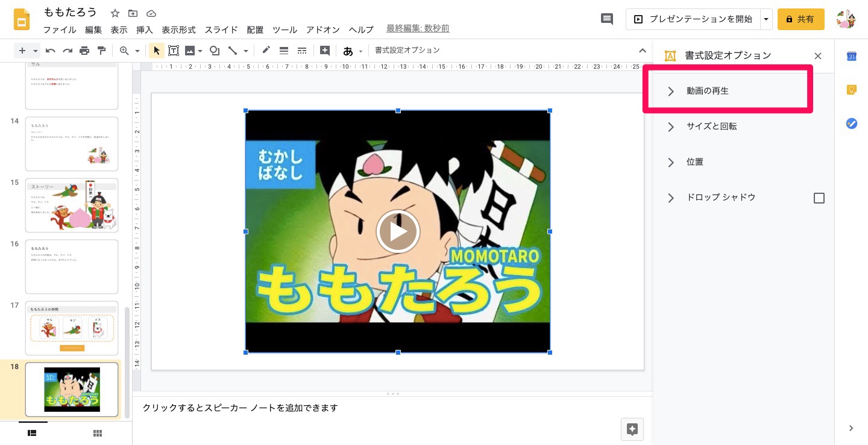
Task: Open the アドオン menu
Action: tap(323, 30)
